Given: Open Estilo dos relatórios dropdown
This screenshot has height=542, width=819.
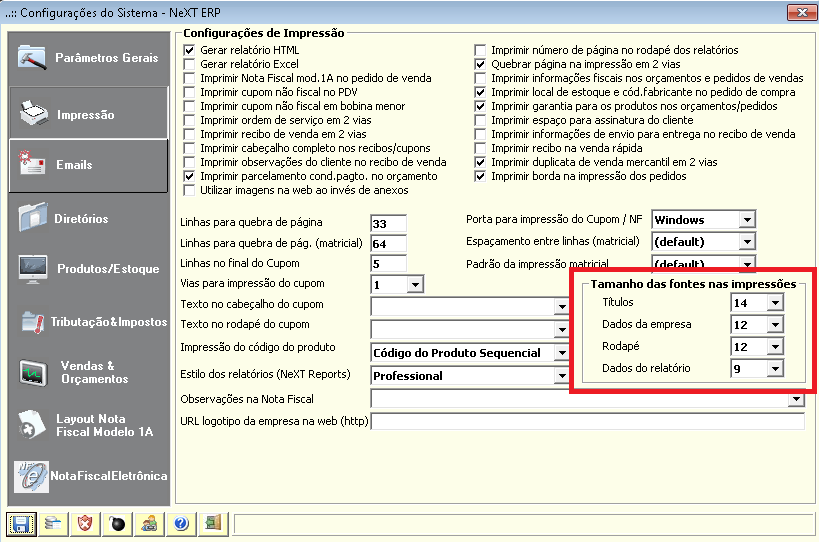Looking at the screenshot, I should 562,376.
